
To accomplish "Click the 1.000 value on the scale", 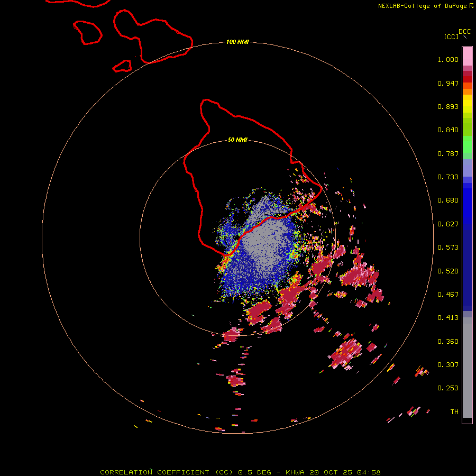I will [x=448, y=59].
